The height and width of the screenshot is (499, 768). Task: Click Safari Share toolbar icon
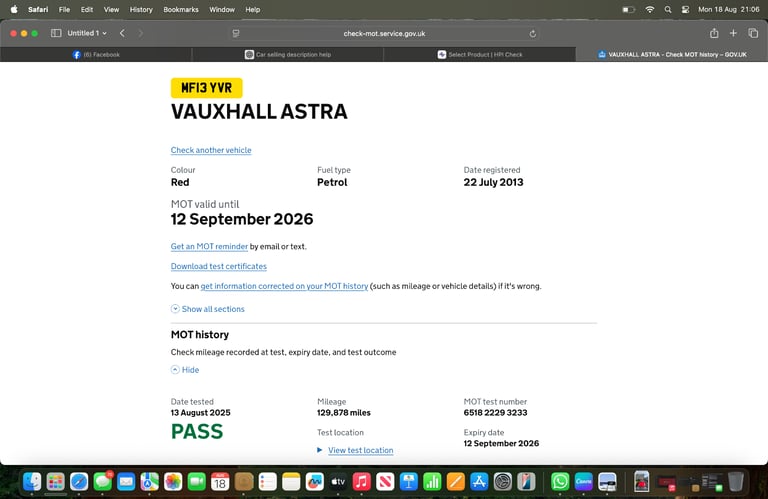[714, 33]
